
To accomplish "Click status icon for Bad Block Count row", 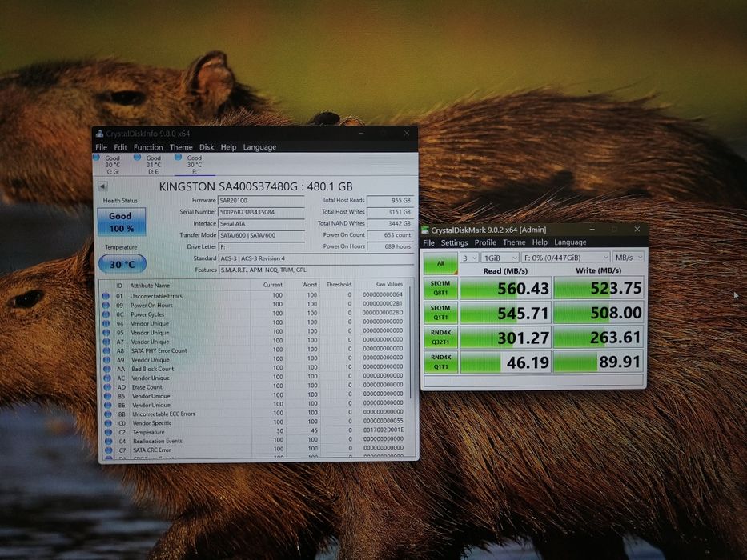I will click(107, 369).
